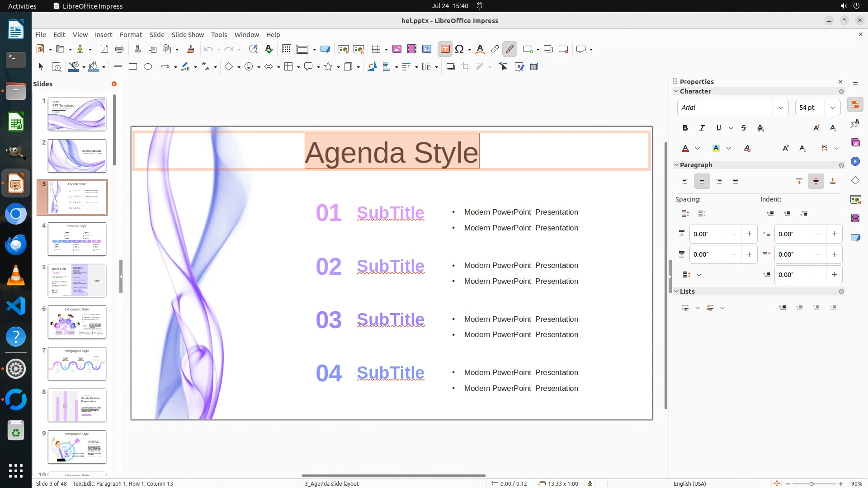Expand the 54 pt font size dropdown
This screenshot has width=868, height=488.
pos(833,108)
